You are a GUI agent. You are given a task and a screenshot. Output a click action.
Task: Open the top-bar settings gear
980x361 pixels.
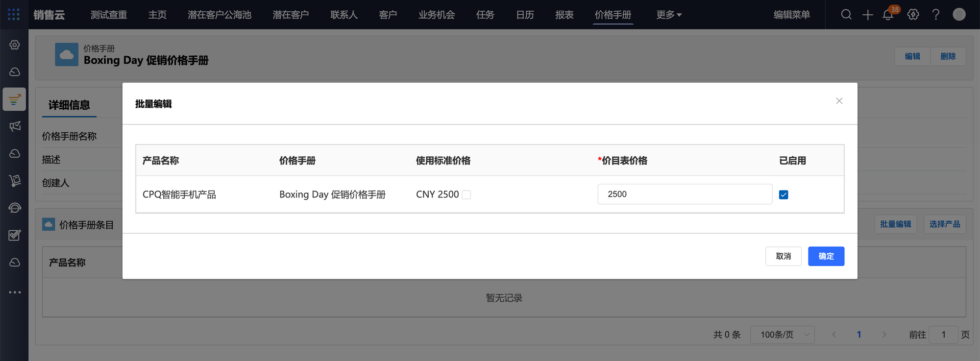[x=913, y=15]
